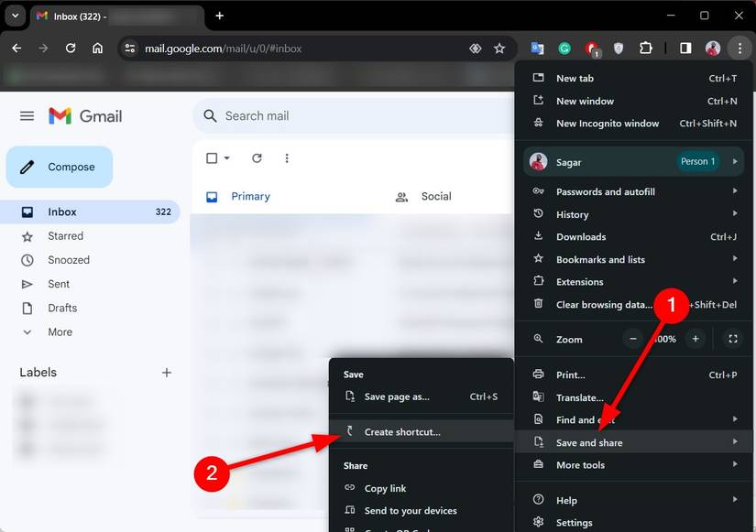Click the Gmail main menu hamburger icon
The height and width of the screenshot is (532, 756).
pos(27,116)
